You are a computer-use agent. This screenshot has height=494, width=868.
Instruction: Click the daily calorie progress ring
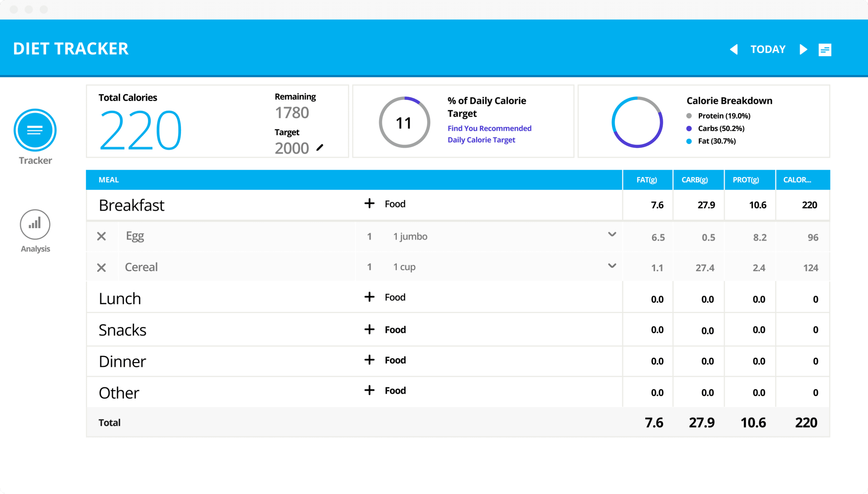404,122
